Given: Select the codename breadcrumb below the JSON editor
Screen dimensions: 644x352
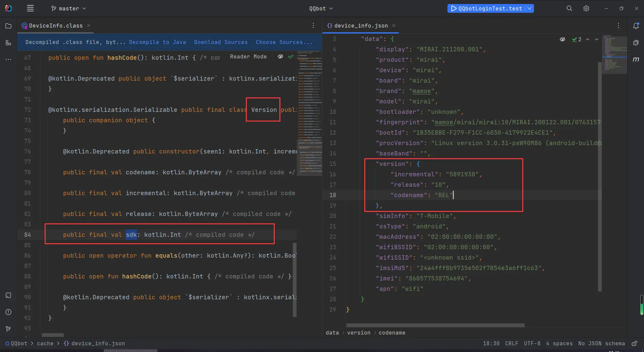Looking at the screenshot, I should 392,333.
